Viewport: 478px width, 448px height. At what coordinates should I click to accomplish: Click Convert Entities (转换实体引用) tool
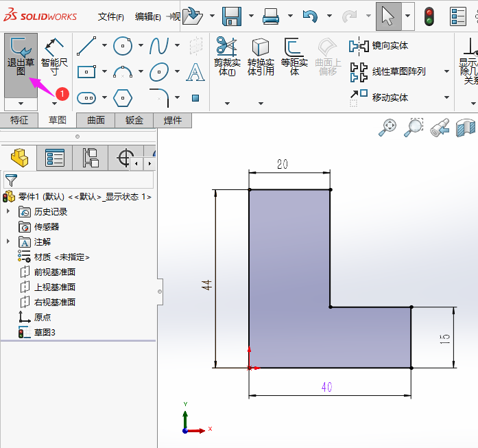pos(261,56)
